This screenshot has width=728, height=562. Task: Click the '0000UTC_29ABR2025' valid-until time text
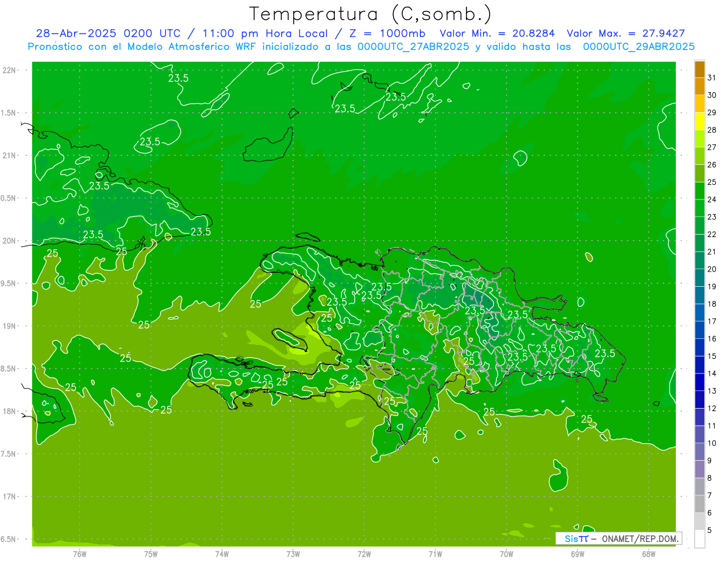coord(639,47)
